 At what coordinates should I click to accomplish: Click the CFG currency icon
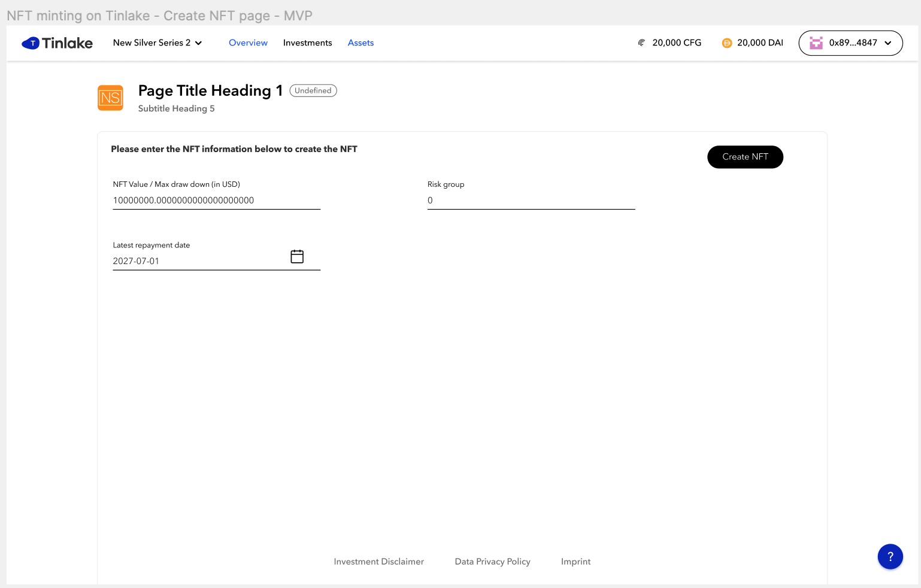(641, 43)
